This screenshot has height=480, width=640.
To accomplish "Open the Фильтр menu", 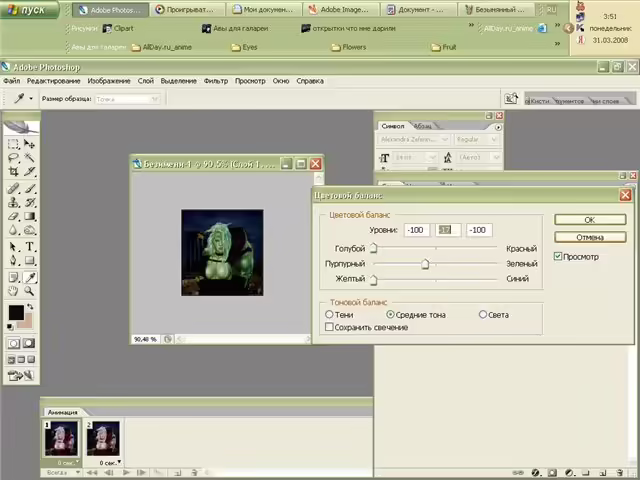I will pyautogui.click(x=216, y=81).
